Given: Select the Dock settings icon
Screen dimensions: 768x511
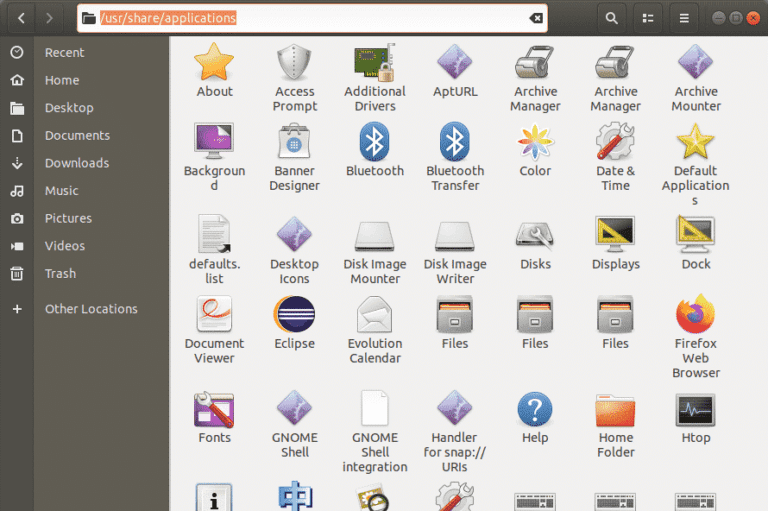Looking at the screenshot, I should click(x=696, y=234).
